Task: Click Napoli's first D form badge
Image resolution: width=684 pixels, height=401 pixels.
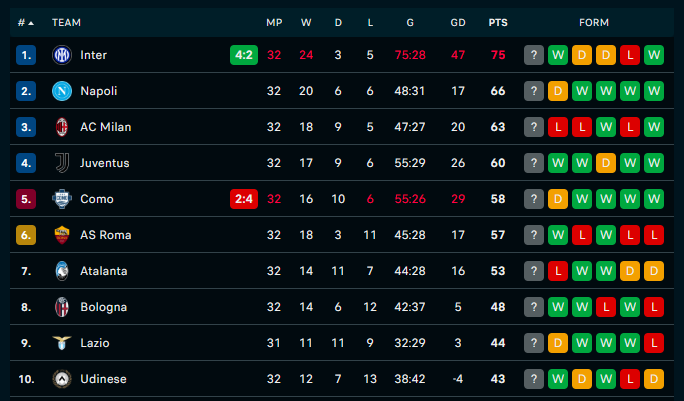Action: 558,91
